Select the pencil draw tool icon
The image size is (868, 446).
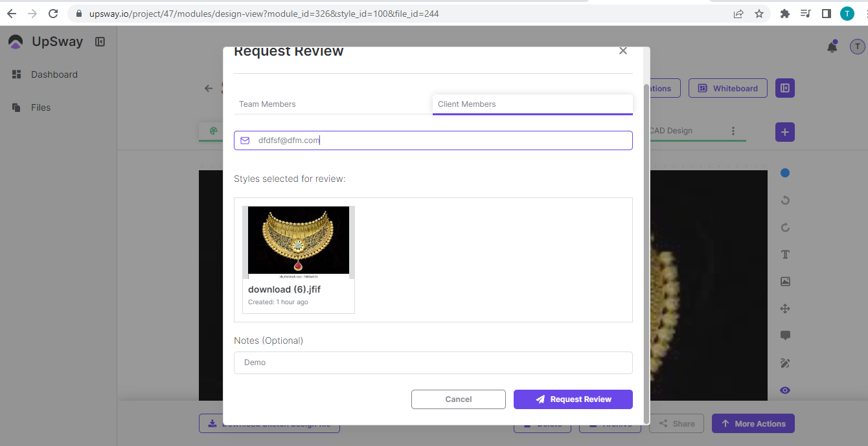785,363
